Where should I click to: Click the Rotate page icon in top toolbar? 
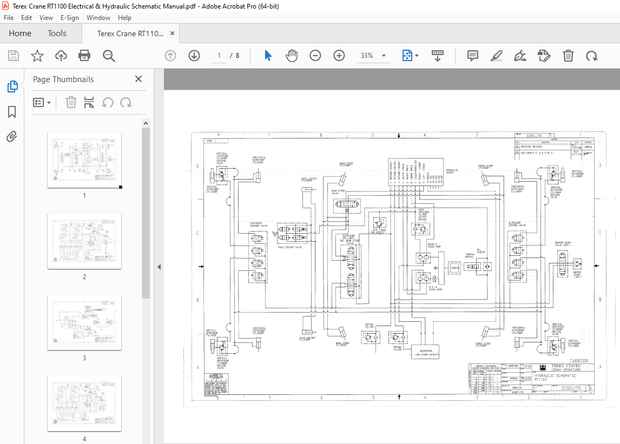[x=592, y=56]
